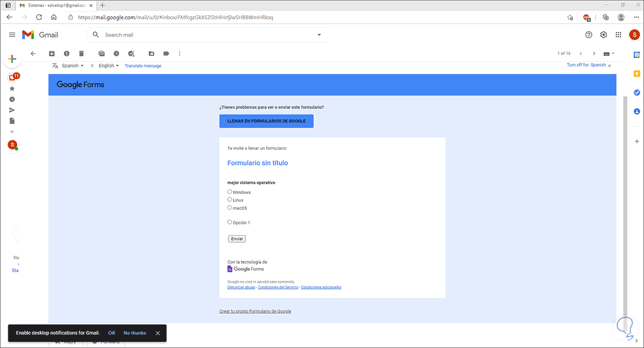Click the Gmail logo
644x348 pixels.
40,35
